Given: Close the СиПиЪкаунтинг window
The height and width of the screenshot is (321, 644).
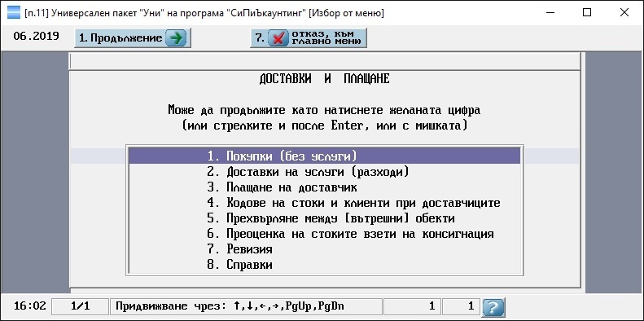Looking at the screenshot, I should point(624,13).
